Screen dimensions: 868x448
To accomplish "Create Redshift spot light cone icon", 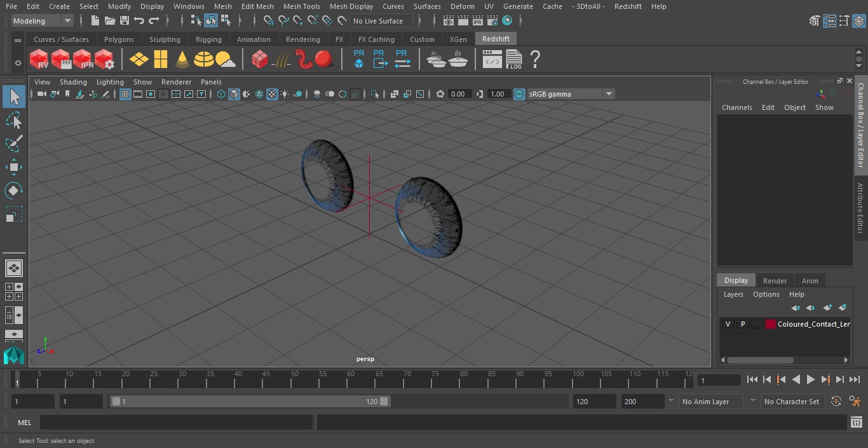I will coord(182,60).
